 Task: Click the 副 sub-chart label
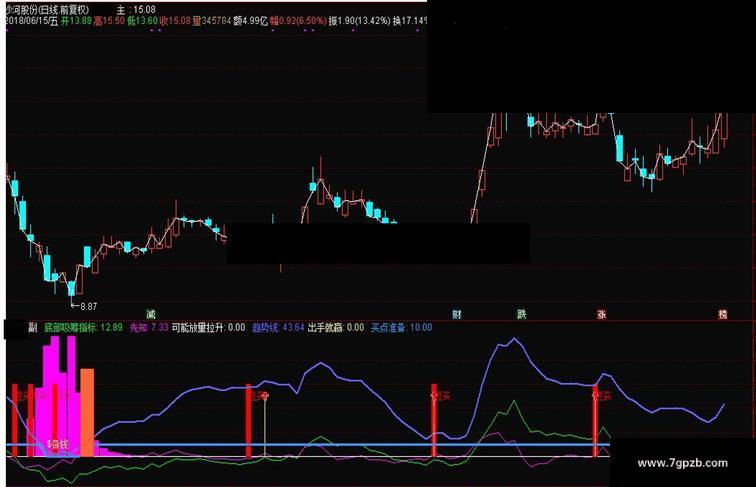point(33,328)
